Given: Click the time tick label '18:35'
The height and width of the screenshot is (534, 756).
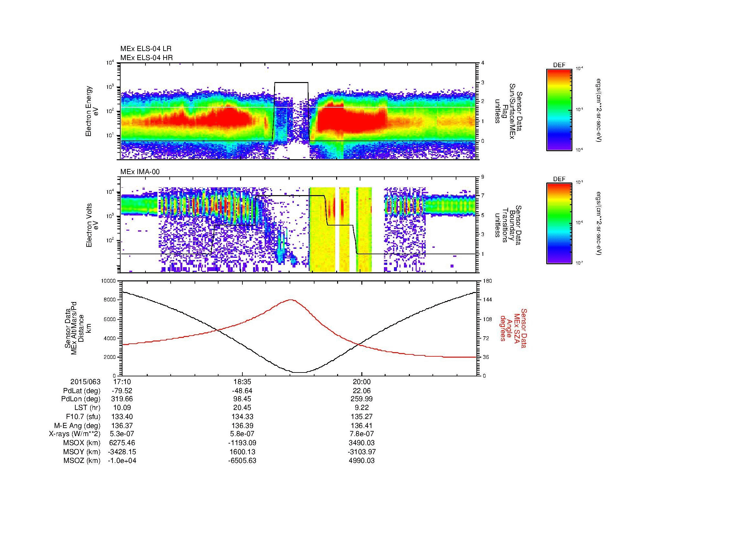Looking at the screenshot, I should click(242, 382).
